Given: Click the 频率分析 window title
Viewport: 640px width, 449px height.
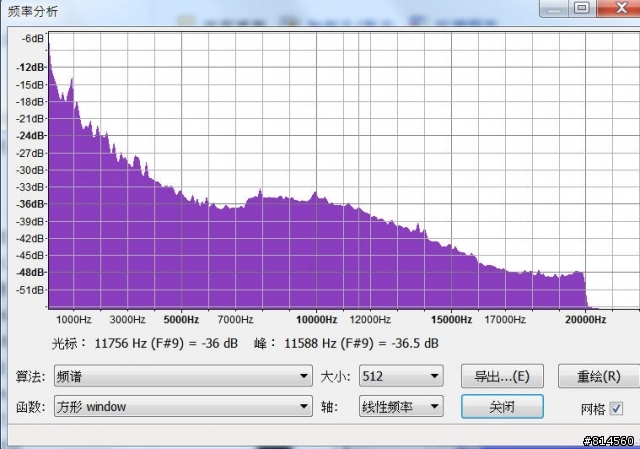Looking at the screenshot, I should [33, 11].
